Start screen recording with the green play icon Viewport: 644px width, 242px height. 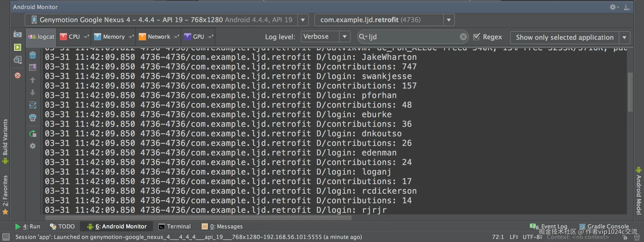click(x=17, y=47)
